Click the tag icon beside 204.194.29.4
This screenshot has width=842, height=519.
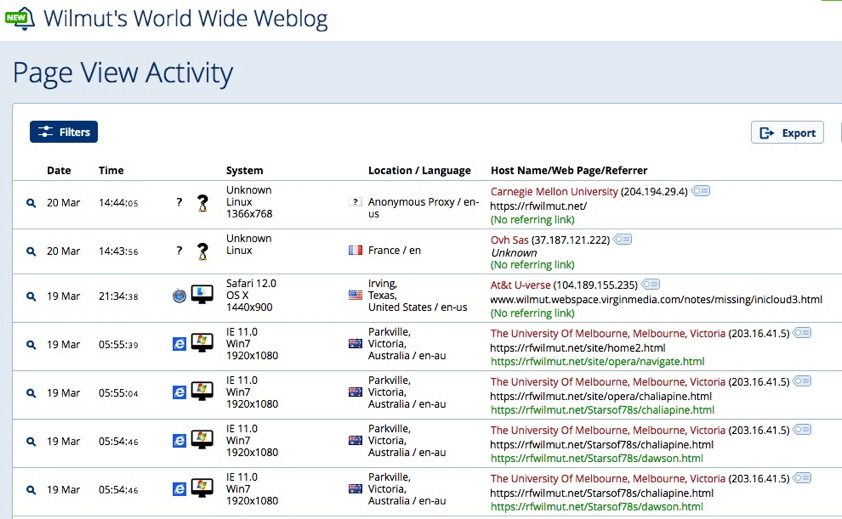(x=701, y=191)
